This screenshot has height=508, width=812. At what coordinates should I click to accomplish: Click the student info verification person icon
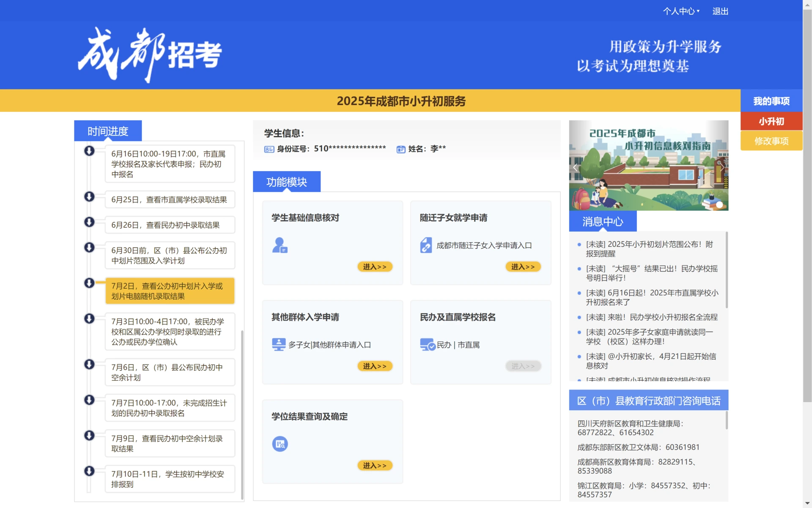pyautogui.click(x=280, y=245)
